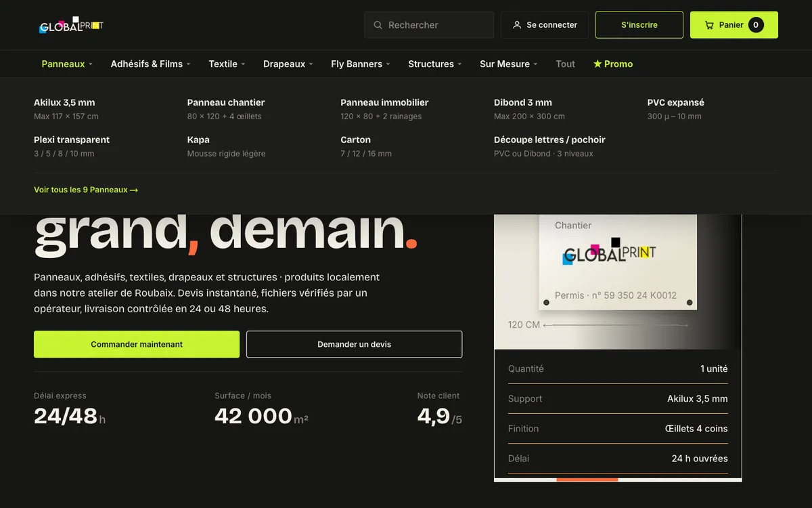
Task: Open the Tout nav item
Action: pyautogui.click(x=565, y=64)
